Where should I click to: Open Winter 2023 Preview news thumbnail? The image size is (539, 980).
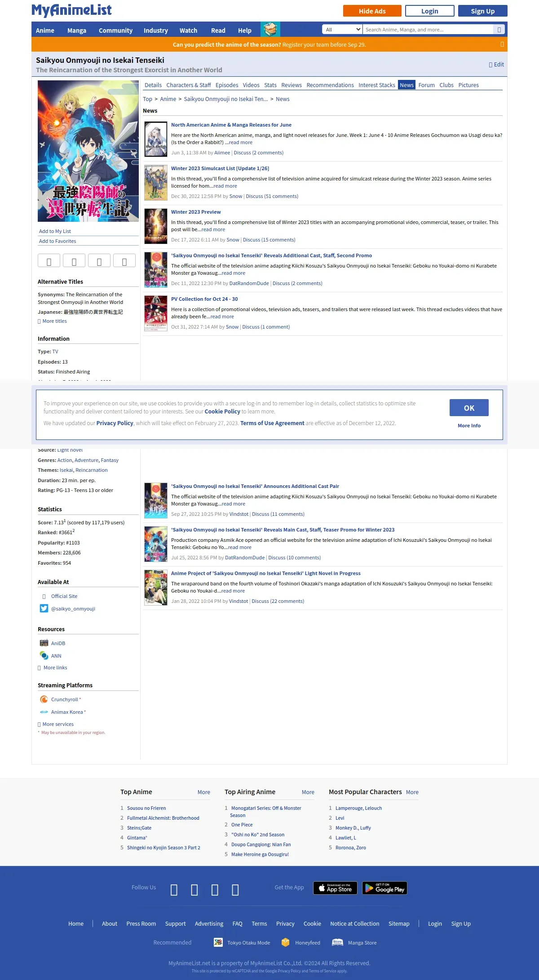(156, 226)
